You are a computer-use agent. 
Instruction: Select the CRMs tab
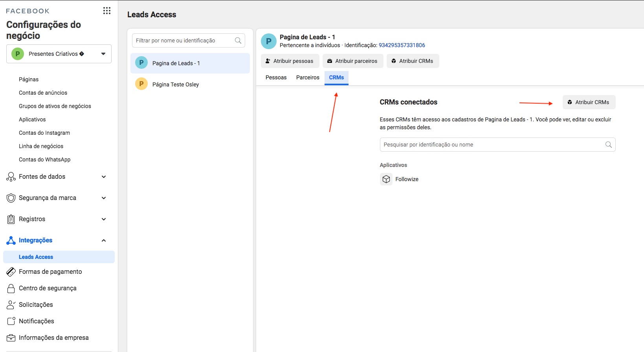[336, 77]
